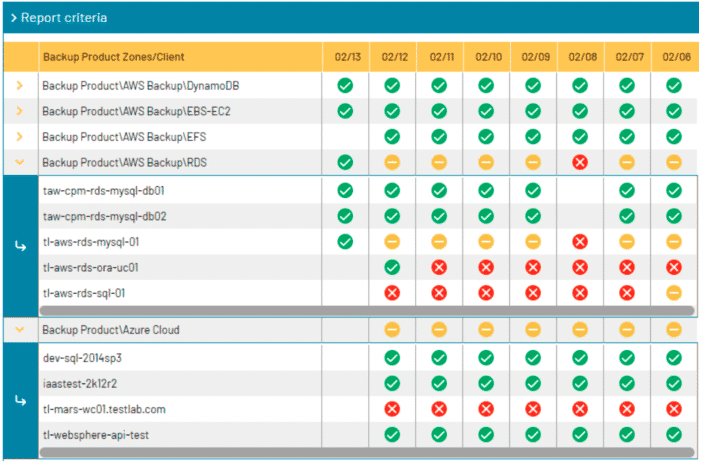Click the Backup Product Zones/Client header
Viewport: 702px width, 464px height.
[113, 57]
